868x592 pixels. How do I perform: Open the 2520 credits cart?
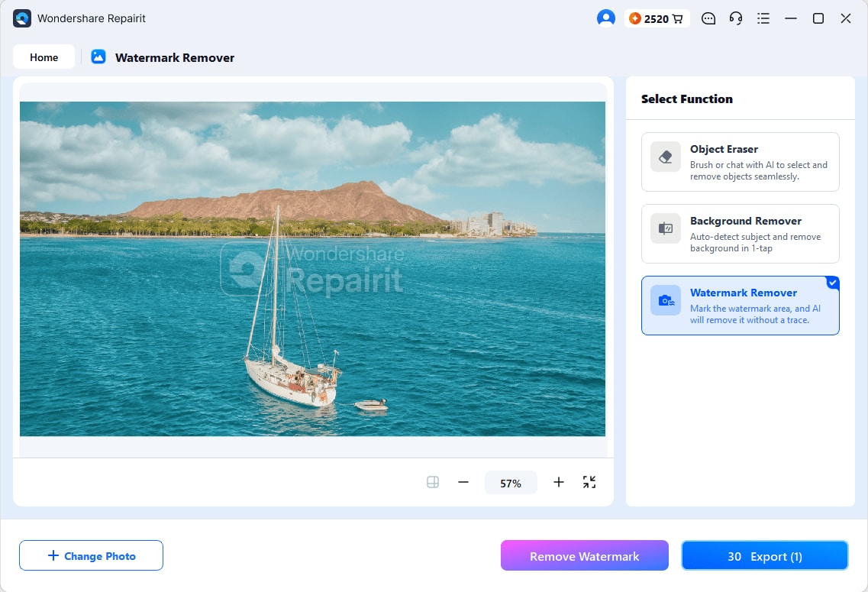point(657,18)
